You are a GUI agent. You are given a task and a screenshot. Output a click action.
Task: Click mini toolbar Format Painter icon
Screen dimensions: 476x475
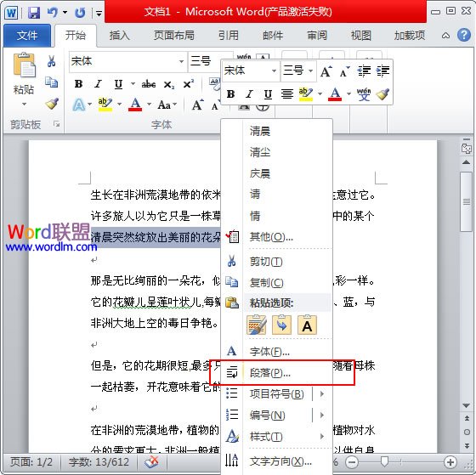click(x=382, y=94)
